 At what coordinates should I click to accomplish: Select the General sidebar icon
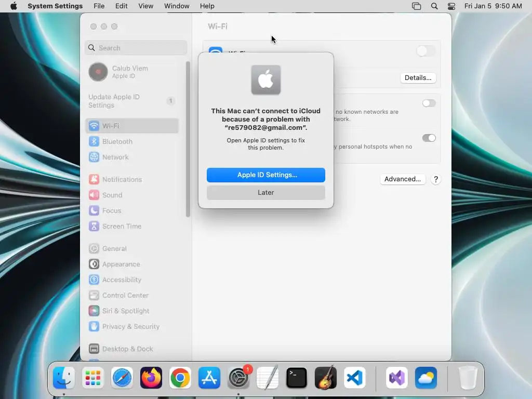pyautogui.click(x=94, y=249)
